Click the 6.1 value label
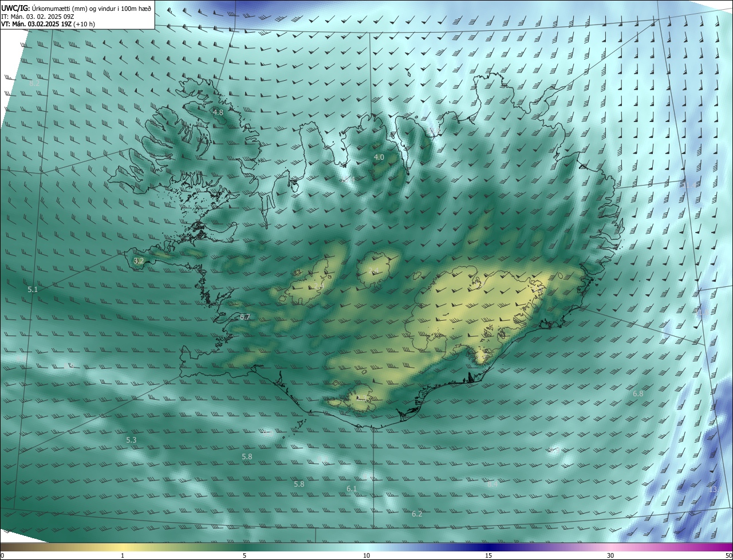The height and width of the screenshot is (560, 733). point(352,488)
